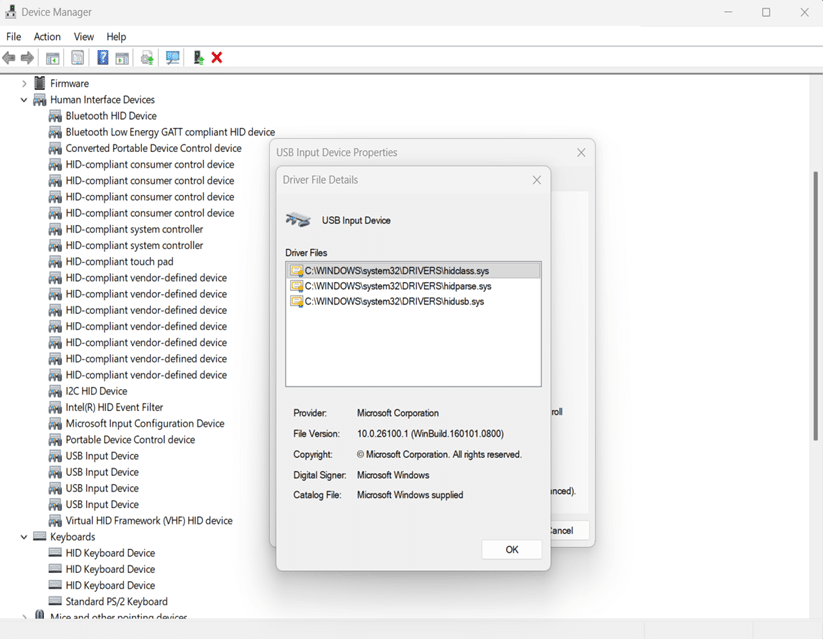Select hidusb.sys in the Driver Files list

(x=393, y=301)
